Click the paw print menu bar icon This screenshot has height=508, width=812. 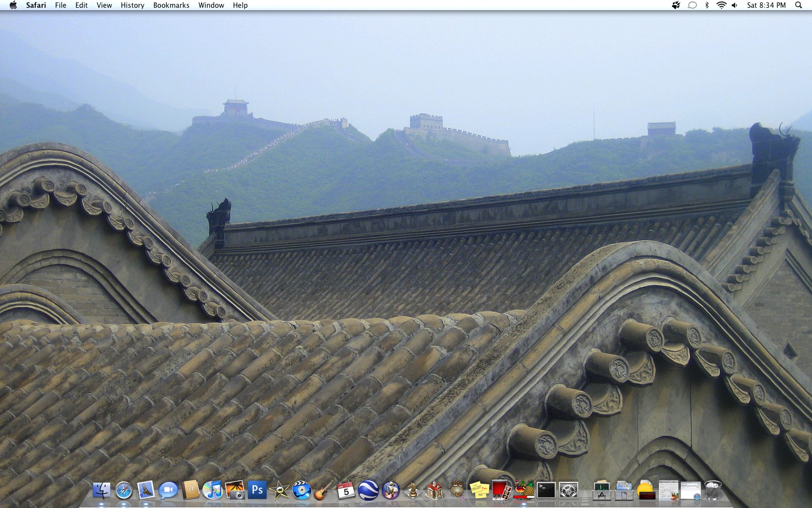(676, 5)
